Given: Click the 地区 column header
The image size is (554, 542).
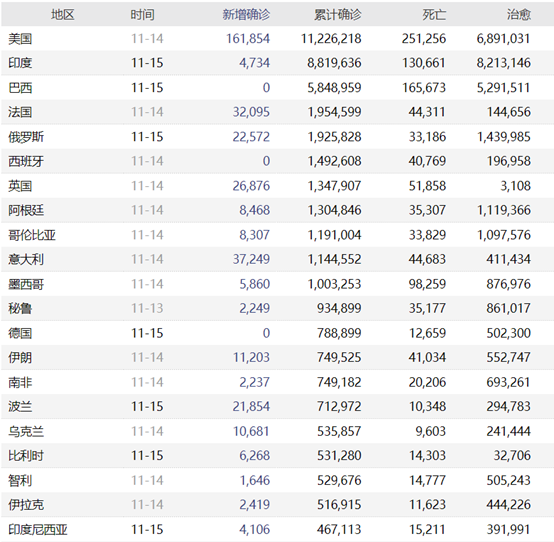Looking at the screenshot, I should coord(63,14).
